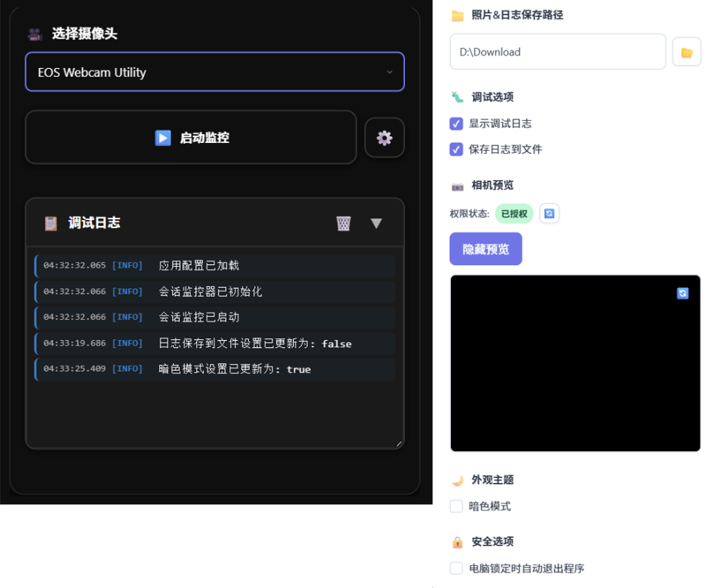Enable 电脑锁定时自动退出程序 checkbox
This screenshot has height=588, width=727.
click(x=456, y=568)
